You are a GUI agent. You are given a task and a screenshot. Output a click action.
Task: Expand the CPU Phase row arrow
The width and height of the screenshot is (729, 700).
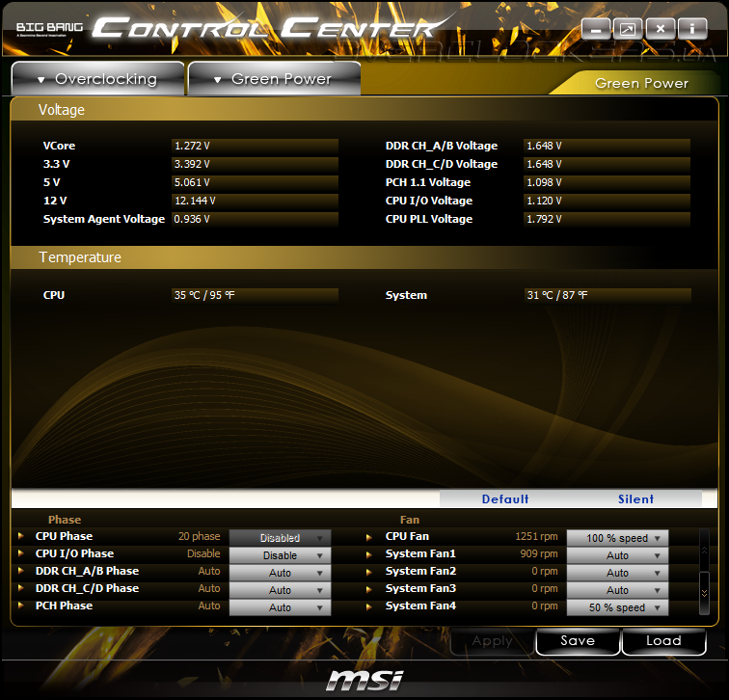(x=21, y=536)
